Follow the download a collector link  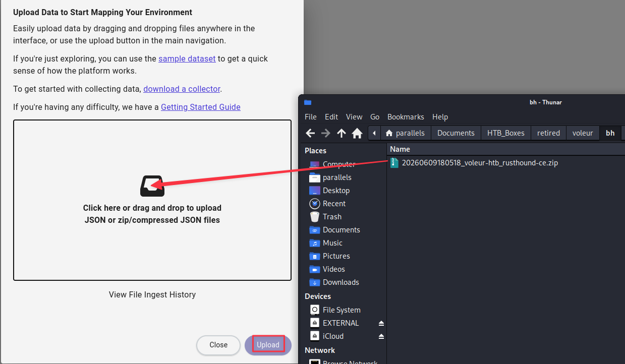click(182, 89)
